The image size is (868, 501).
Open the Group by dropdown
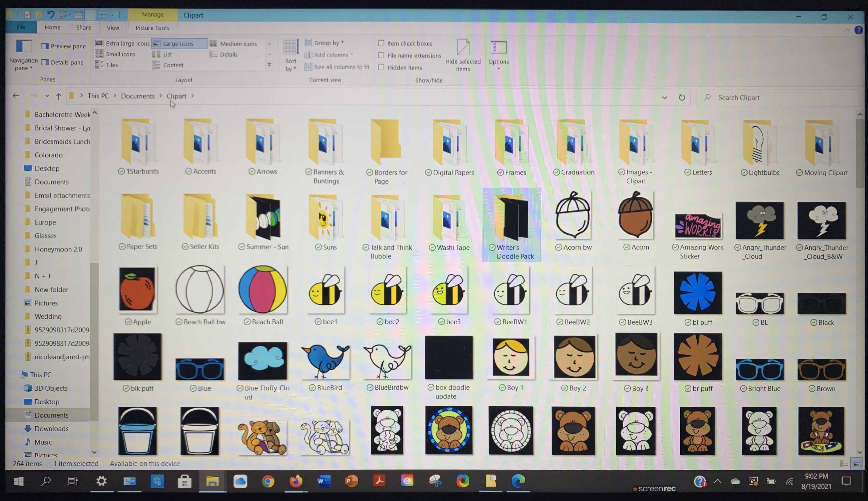coord(324,43)
